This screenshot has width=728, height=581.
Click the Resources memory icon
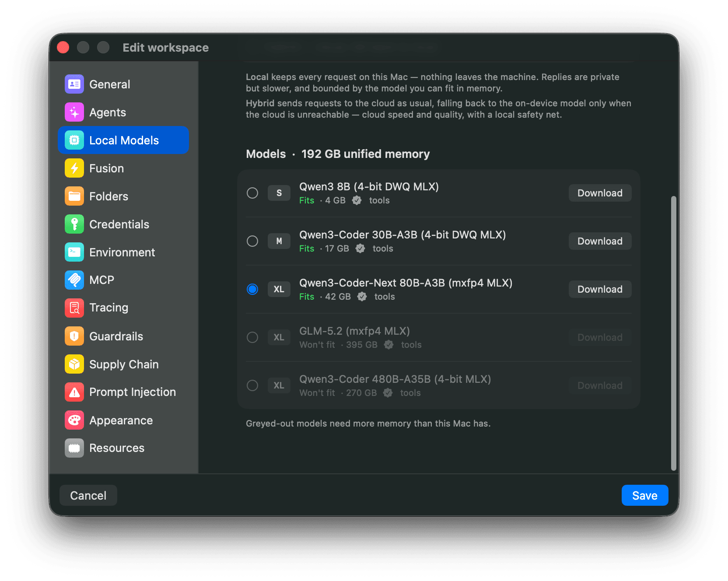[74, 448]
